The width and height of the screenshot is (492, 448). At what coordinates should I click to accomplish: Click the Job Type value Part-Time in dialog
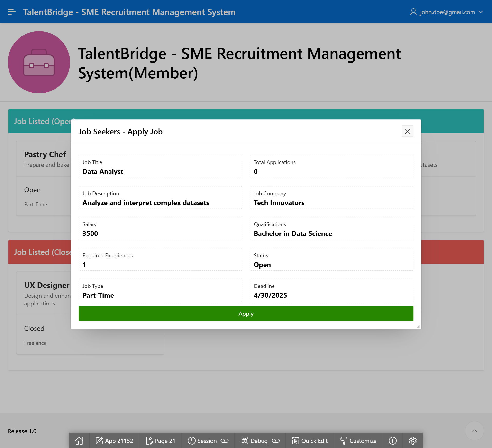click(x=98, y=295)
